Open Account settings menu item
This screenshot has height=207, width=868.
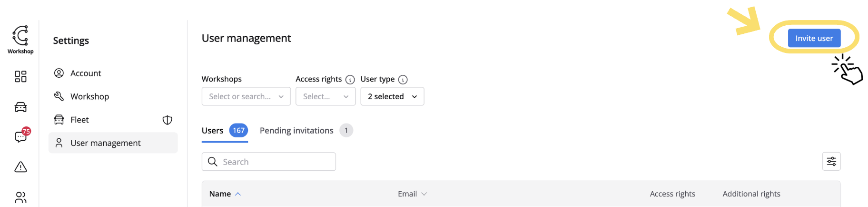(x=86, y=73)
